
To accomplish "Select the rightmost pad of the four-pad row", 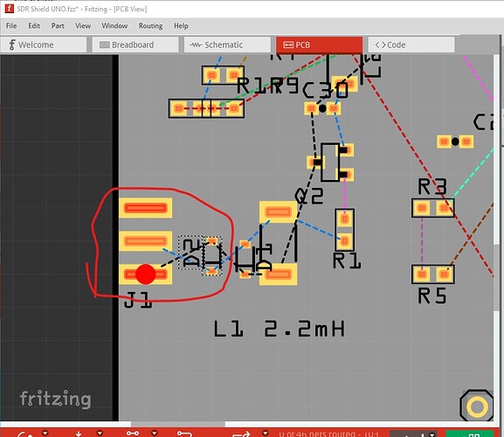I will click(x=234, y=108).
